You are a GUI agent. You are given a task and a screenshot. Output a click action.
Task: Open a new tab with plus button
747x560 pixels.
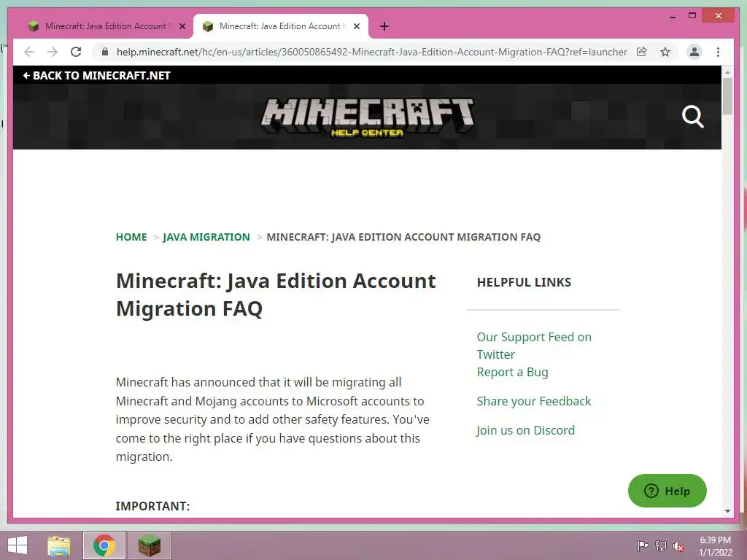[x=384, y=26]
